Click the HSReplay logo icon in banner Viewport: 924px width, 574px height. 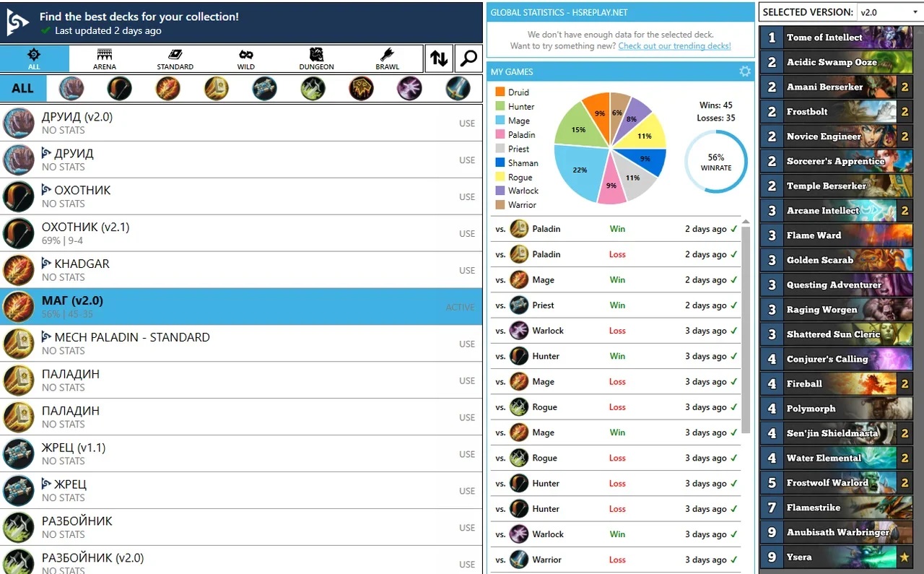click(17, 22)
